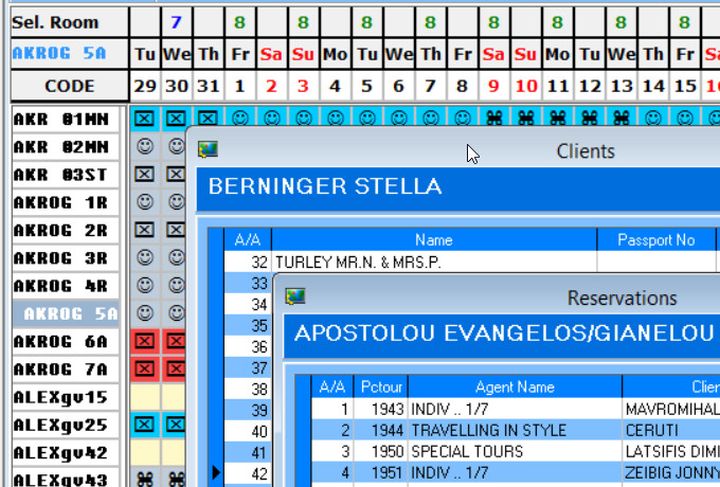
Task: Click empty yellow cell for ALEXgv15 on date 29
Action: pyautogui.click(x=145, y=397)
